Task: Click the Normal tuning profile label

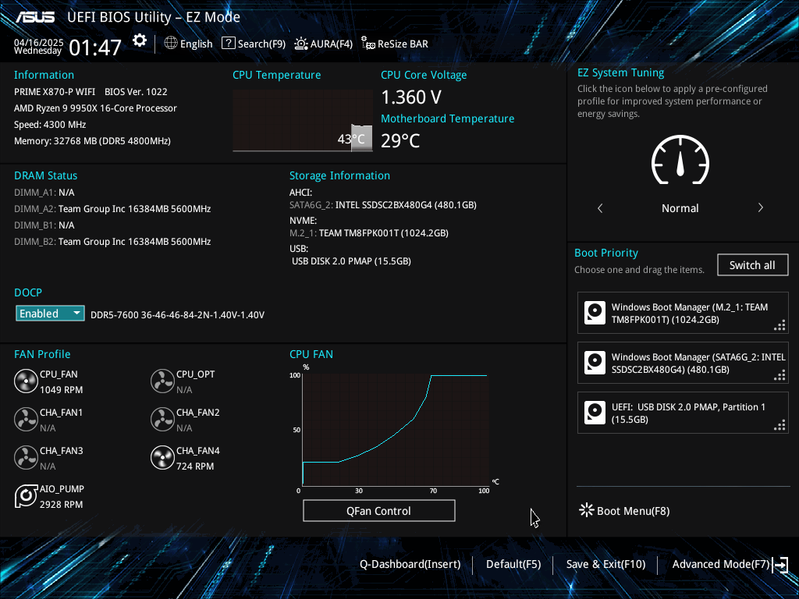Action: pyautogui.click(x=680, y=208)
